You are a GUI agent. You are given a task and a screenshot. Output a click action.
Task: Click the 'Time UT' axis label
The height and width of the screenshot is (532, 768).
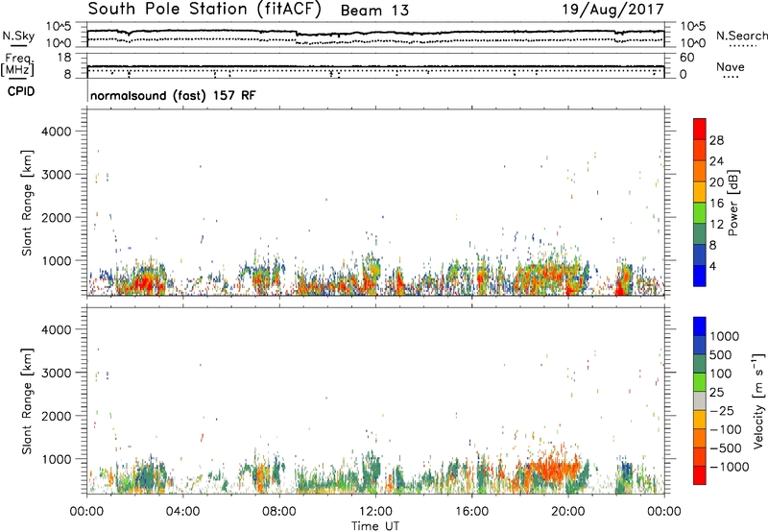click(x=375, y=526)
